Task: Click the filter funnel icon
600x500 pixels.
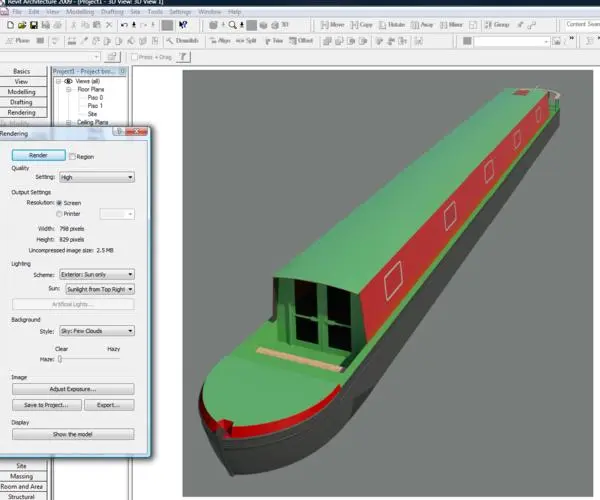Action: click(184, 57)
